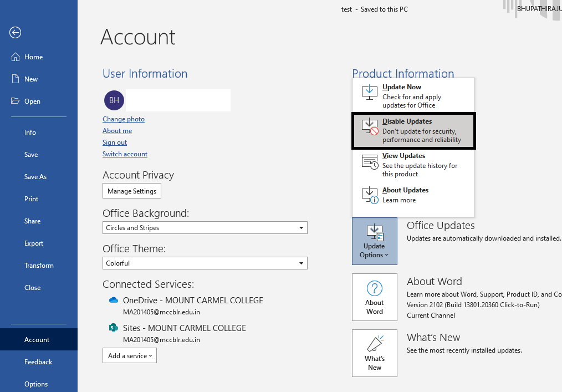Click the SharePoint Sites icon
The height and width of the screenshot is (392, 562).
pyautogui.click(x=113, y=328)
